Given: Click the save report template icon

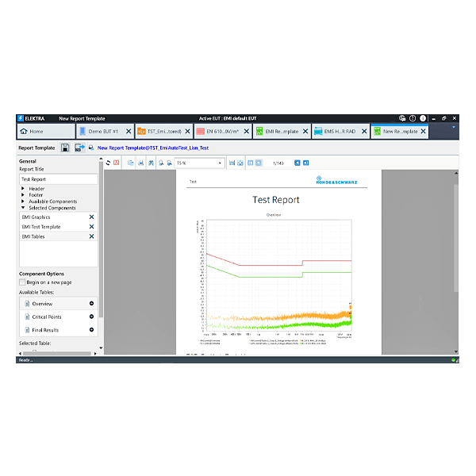Looking at the screenshot, I should pyautogui.click(x=64, y=148).
